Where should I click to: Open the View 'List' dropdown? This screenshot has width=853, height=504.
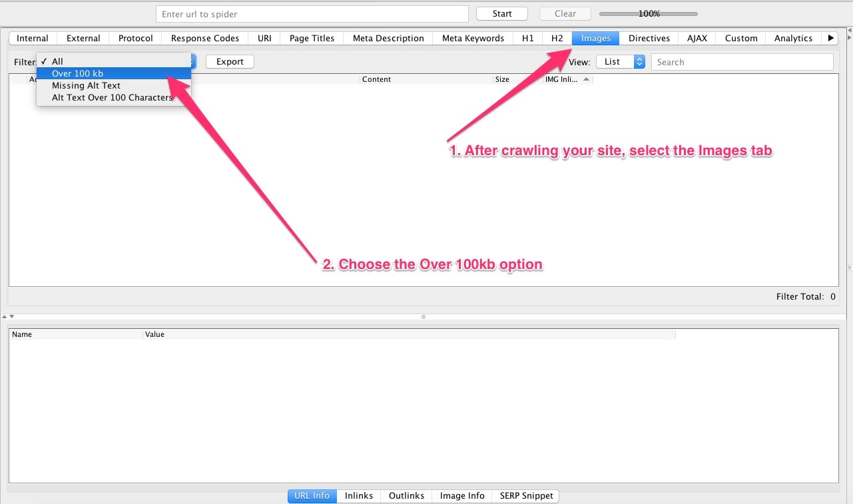pyautogui.click(x=620, y=62)
